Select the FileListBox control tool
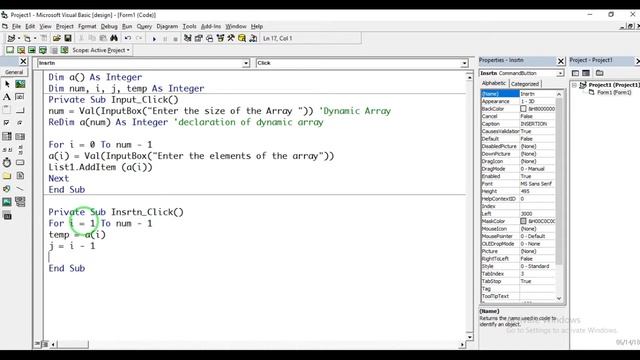Screen dimensions: 640x360 (20, 176)
